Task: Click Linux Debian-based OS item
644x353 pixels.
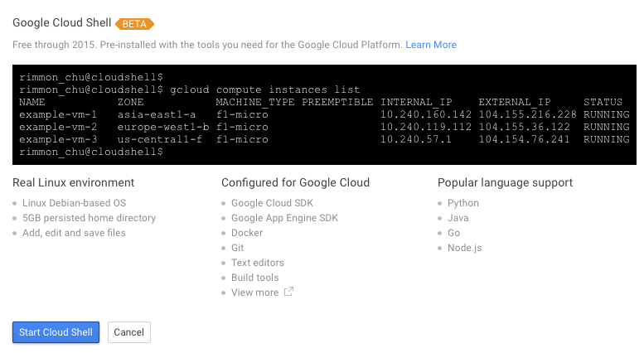Action: (x=74, y=203)
